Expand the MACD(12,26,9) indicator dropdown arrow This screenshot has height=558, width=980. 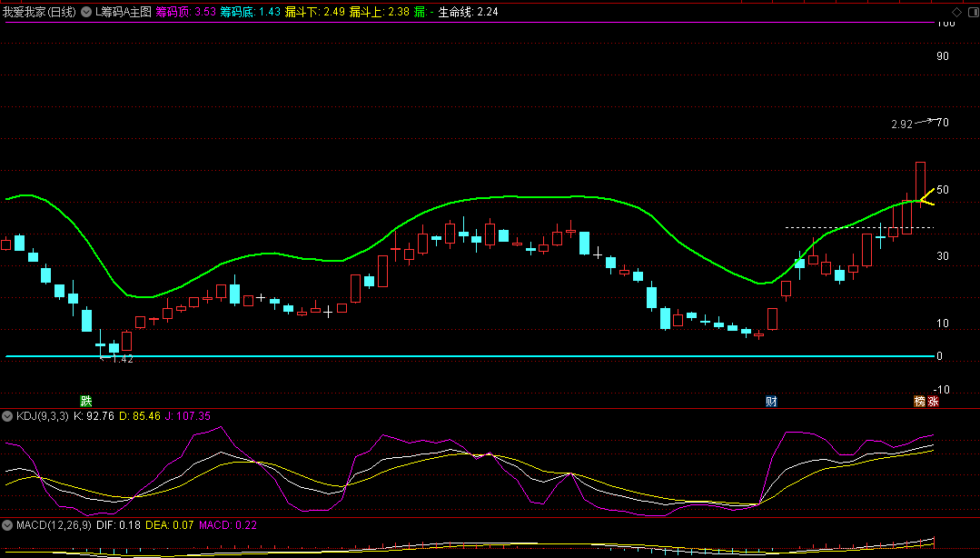[8, 525]
